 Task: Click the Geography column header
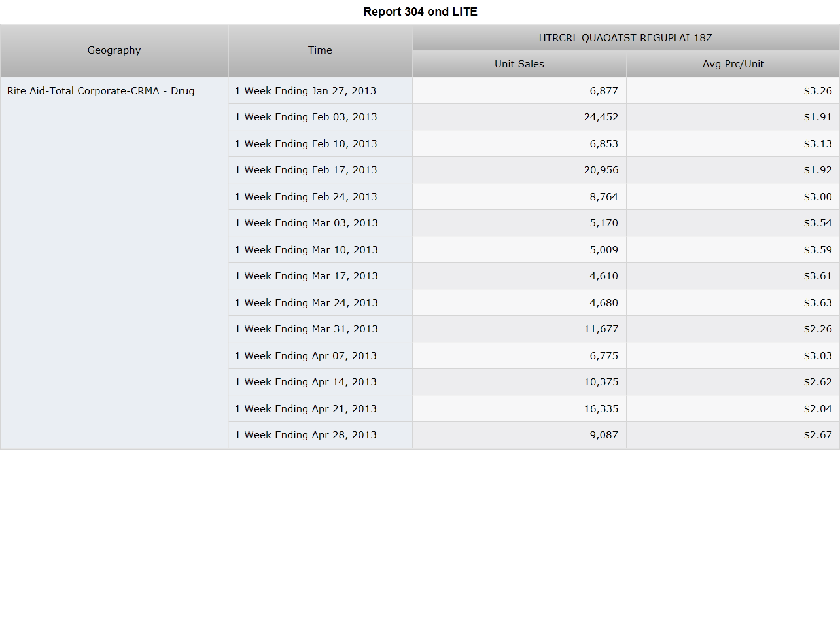[114, 50]
